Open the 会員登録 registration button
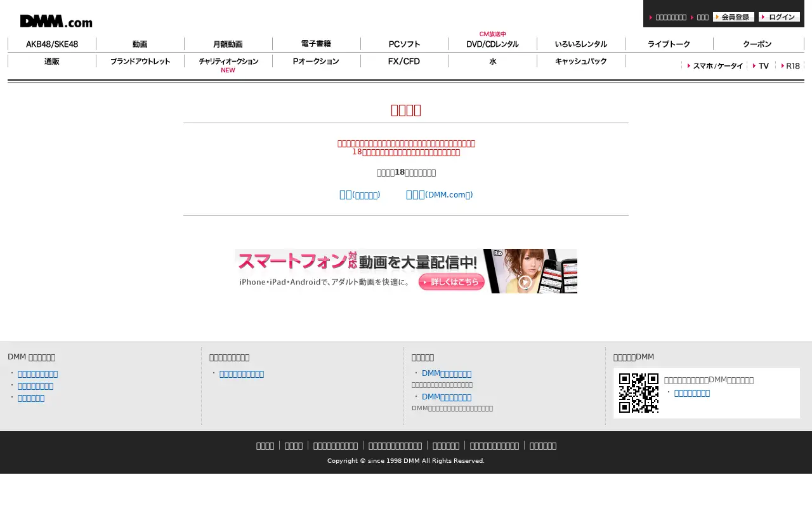Viewport: 812px width, 508px height. click(x=733, y=17)
